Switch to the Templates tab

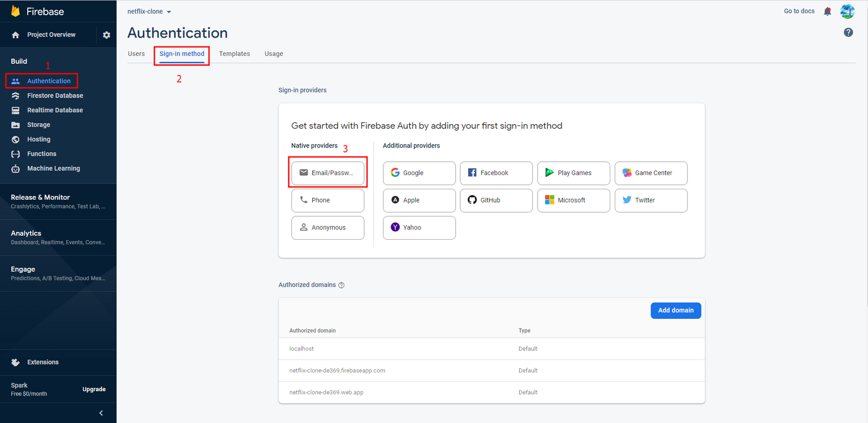[x=234, y=54]
